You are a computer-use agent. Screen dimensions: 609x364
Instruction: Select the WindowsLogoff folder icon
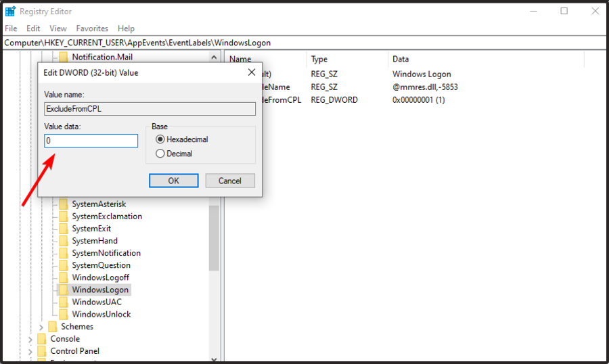(x=64, y=277)
